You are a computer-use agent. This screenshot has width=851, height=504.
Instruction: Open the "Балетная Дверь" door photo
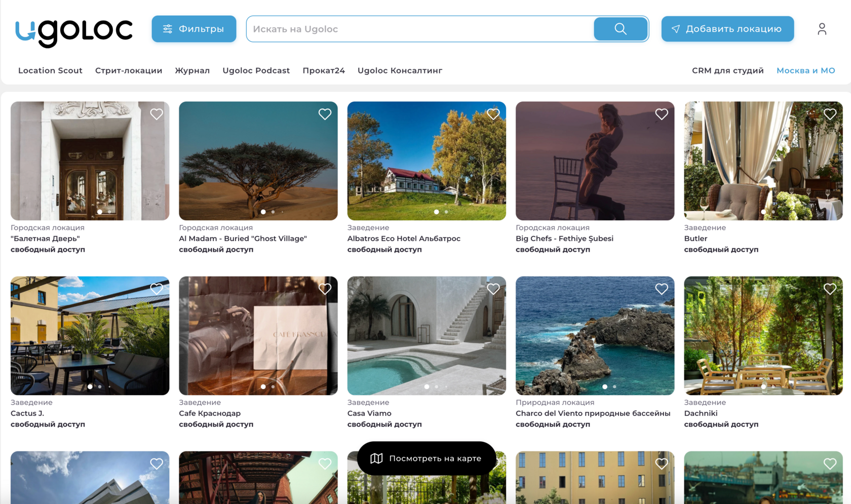coord(90,161)
